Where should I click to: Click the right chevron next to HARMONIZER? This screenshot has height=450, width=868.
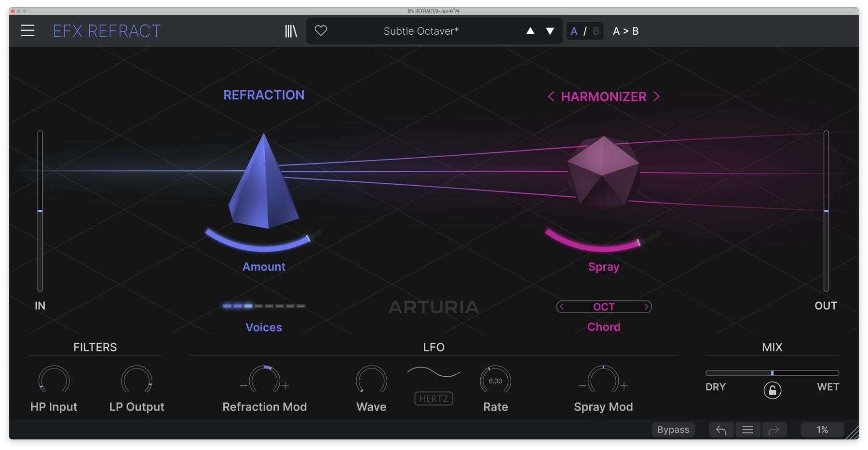tap(657, 97)
